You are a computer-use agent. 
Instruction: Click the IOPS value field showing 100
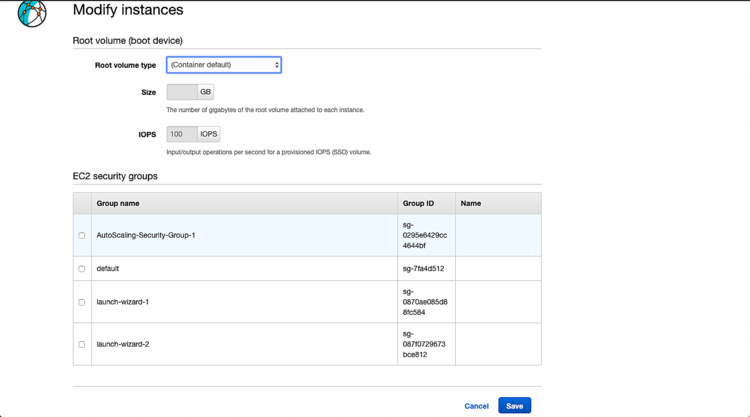pos(182,134)
